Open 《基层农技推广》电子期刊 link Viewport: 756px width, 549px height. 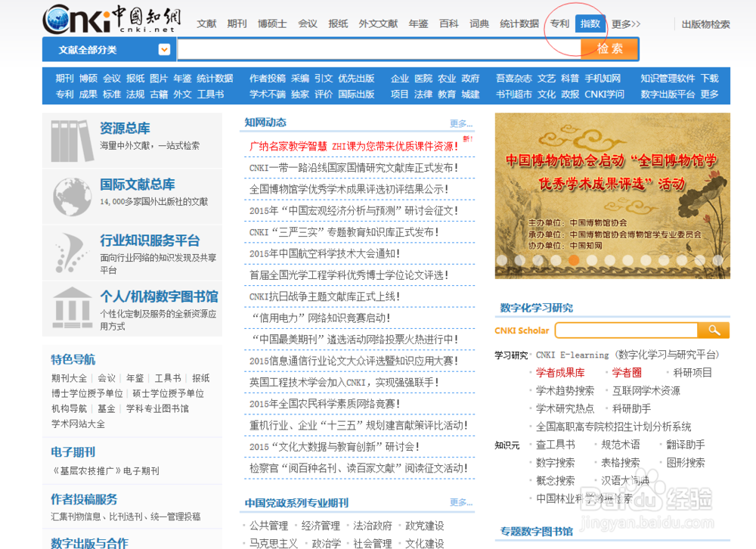(x=106, y=471)
